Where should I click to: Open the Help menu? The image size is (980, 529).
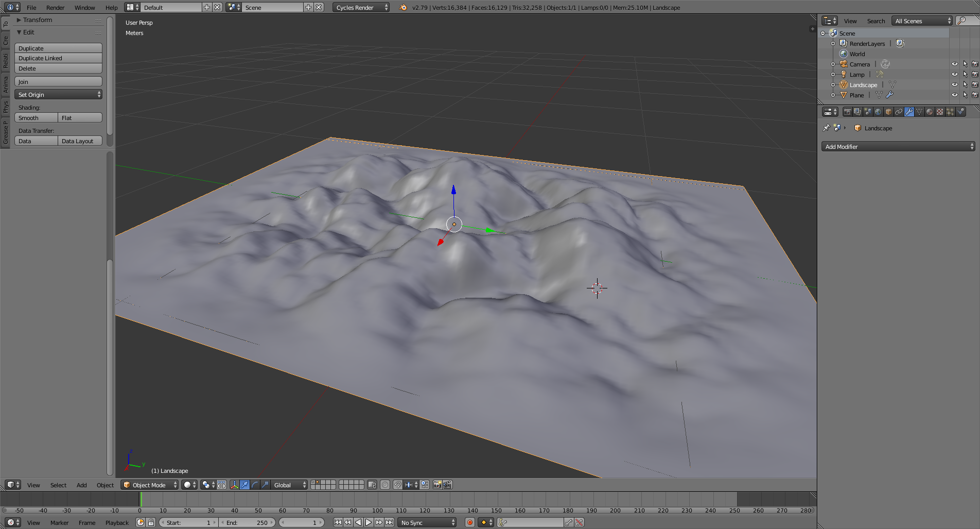[112, 7]
